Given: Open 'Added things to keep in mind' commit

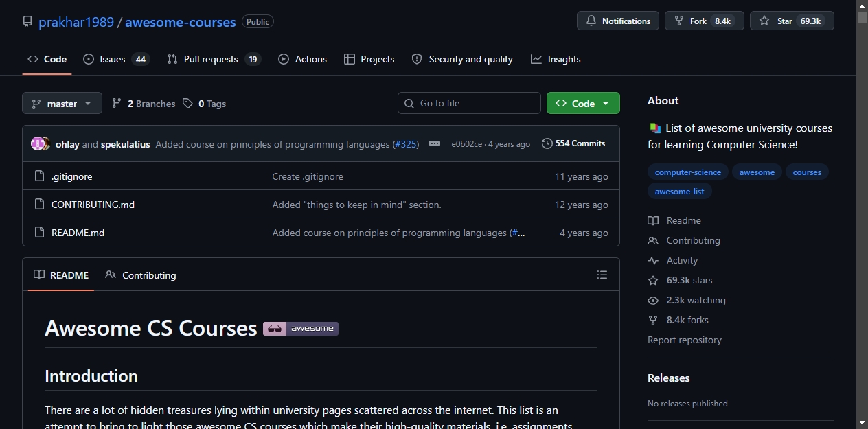Looking at the screenshot, I should tap(356, 205).
